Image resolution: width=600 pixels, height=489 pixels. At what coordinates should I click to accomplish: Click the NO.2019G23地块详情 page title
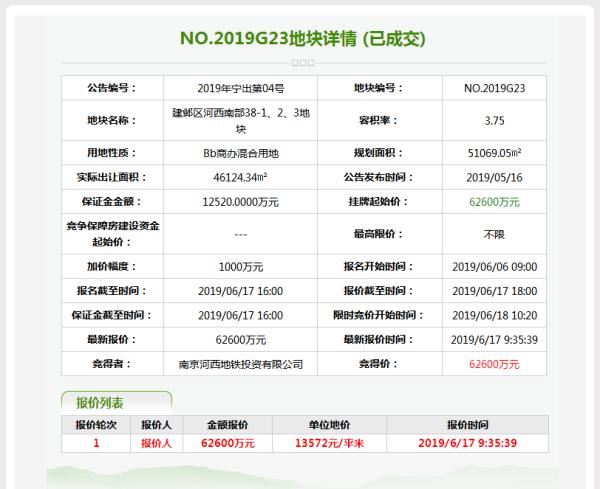coord(302,38)
